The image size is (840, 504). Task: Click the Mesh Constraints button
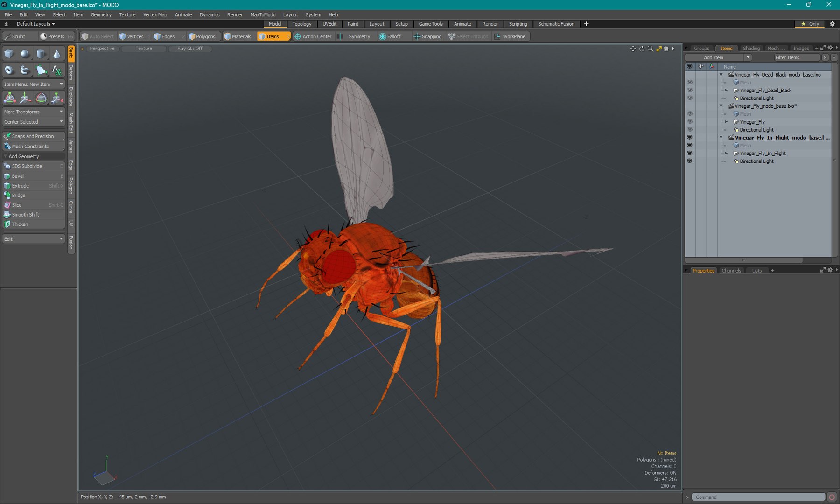[x=34, y=147]
